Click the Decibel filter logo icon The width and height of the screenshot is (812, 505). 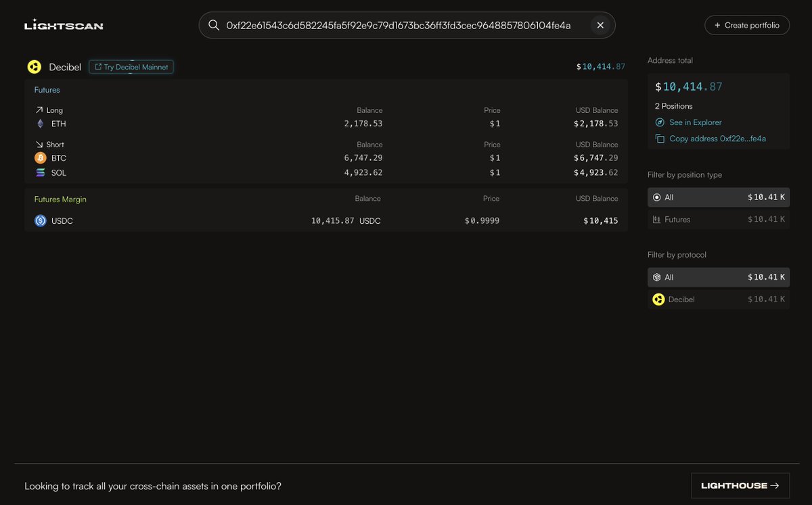click(x=658, y=299)
